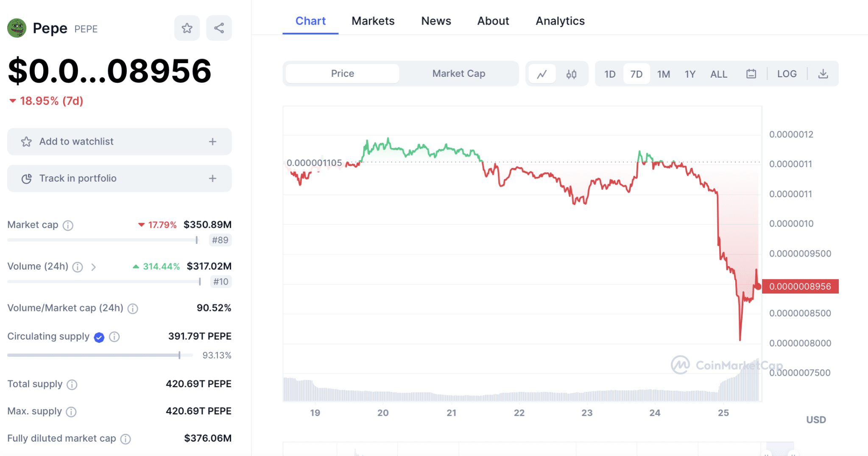Open the Markets tab
Image resolution: width=868 pixels, height=456 pixels.
[373, 21]
